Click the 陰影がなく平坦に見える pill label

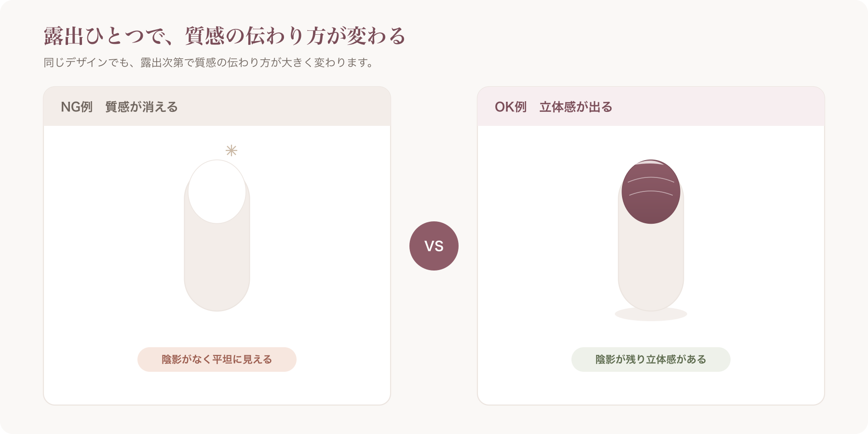(x=217, y=359)
